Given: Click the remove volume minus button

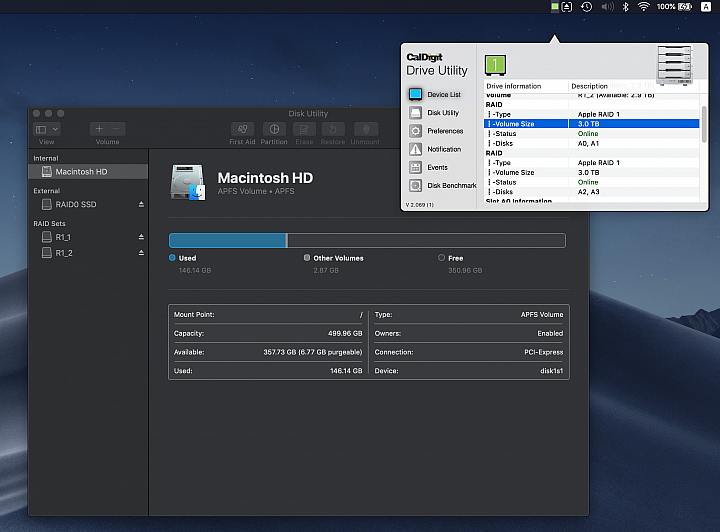Looking at the screenshot, I should [x=117, y=129].
